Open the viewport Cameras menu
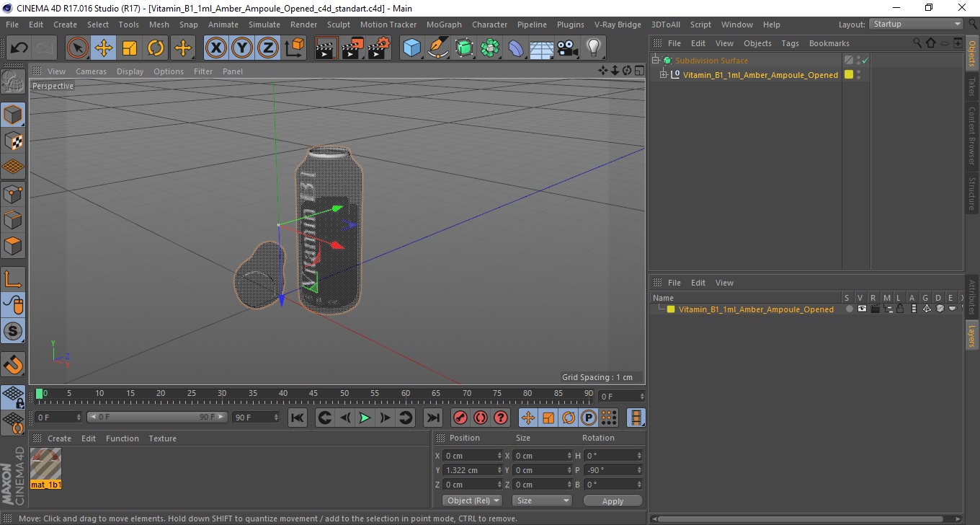 tap(91, 71)
